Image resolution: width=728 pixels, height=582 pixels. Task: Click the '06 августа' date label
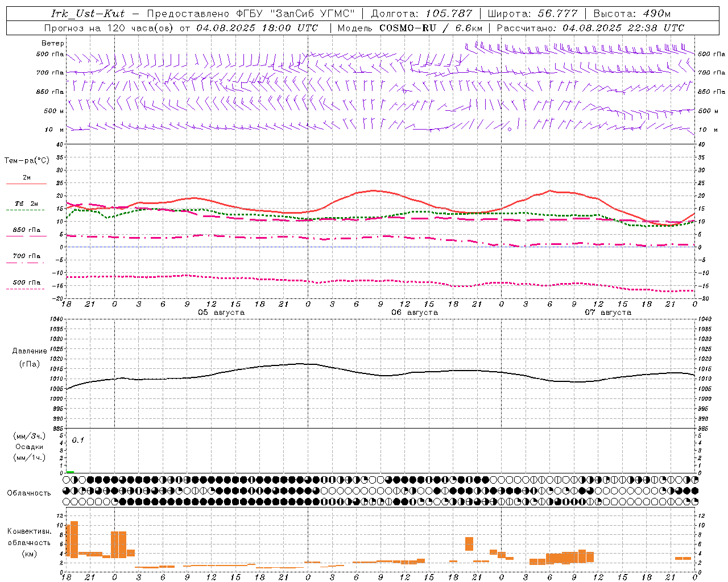415,313
